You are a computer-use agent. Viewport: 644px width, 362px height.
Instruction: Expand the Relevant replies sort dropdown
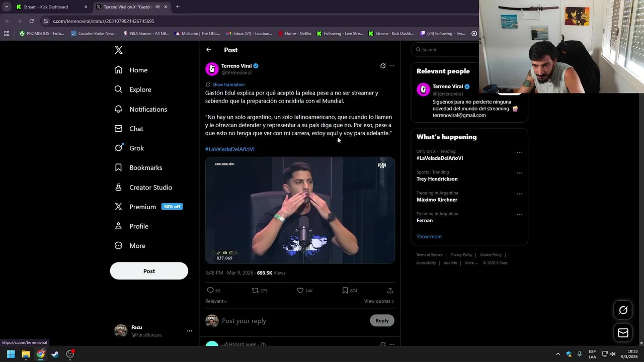[x=216, y=301]
